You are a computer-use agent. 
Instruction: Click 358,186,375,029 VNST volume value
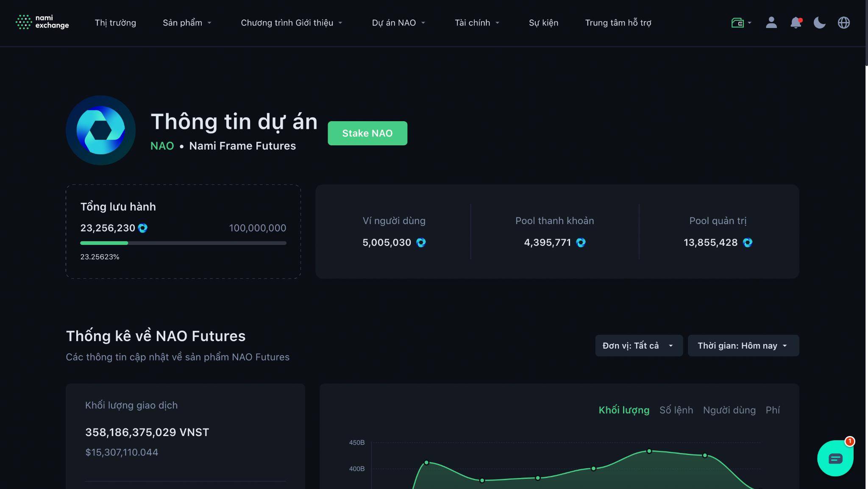click(x=147, y=432)
